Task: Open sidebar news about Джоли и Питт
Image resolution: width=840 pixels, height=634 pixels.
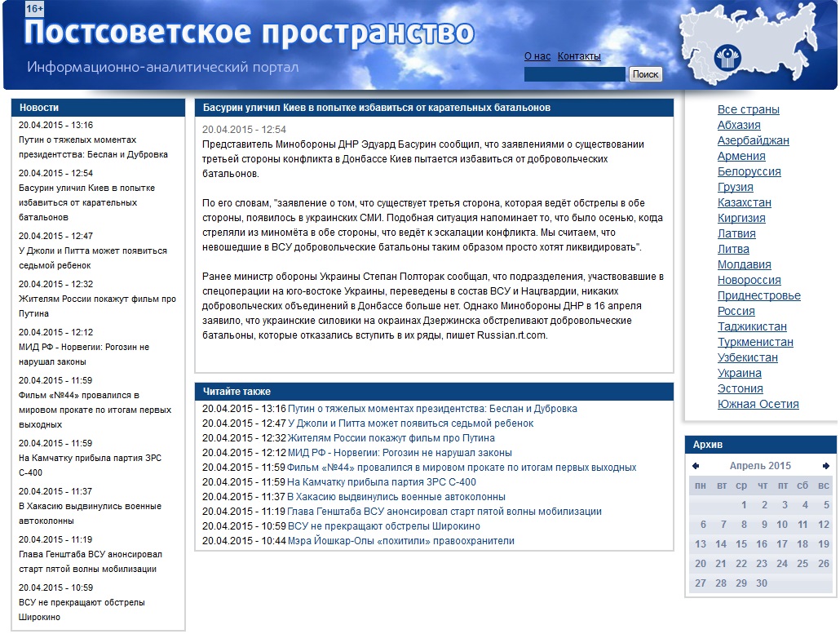Action: click(x=93, y=258)
